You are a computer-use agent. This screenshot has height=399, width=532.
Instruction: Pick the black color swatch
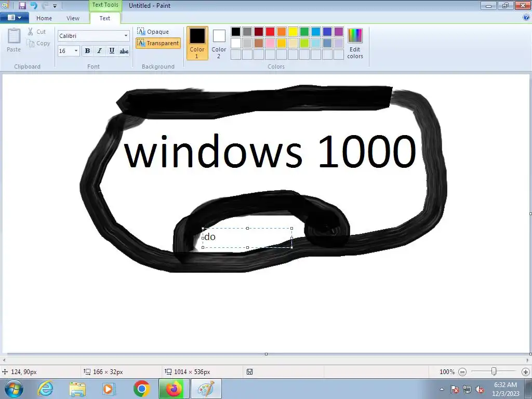click(236, 32)
